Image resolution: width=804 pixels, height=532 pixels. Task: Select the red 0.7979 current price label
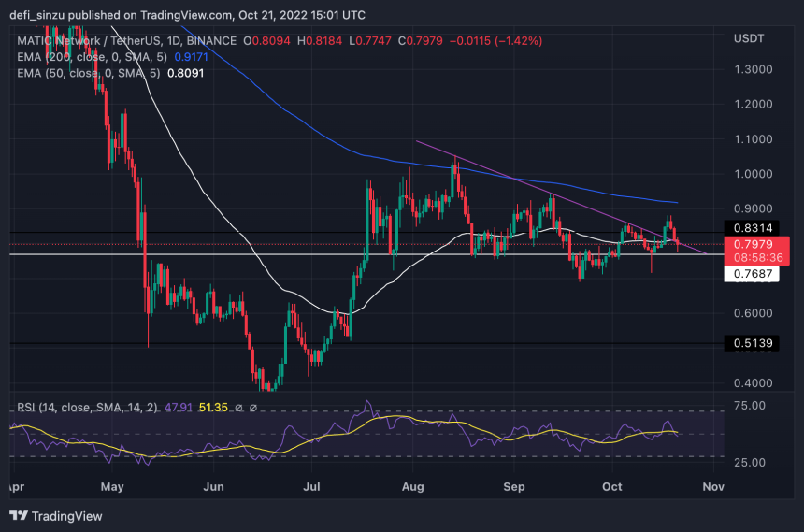[x=753, y=244]
